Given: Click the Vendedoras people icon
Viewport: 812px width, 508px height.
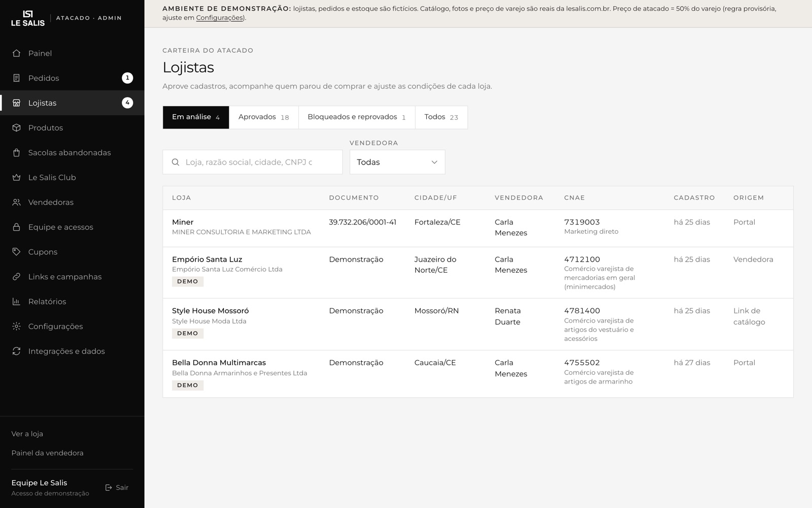Looking at the screenshot, I should 16,202.
